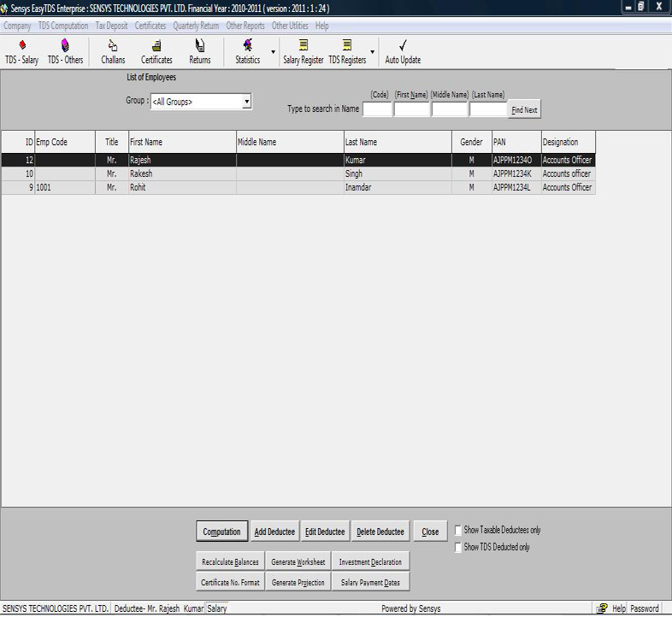Image resolution: width=672 pixels, height=617 pixels.
Task: Open the Company menu
Action: 17,26
